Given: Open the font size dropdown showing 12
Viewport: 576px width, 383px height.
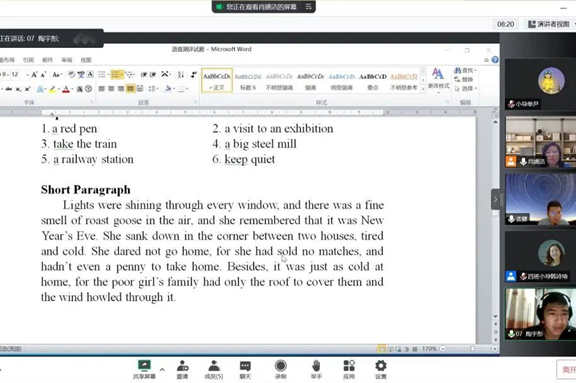Looking at the screenshot, I should pyautogui.click(x=19, y=75).
